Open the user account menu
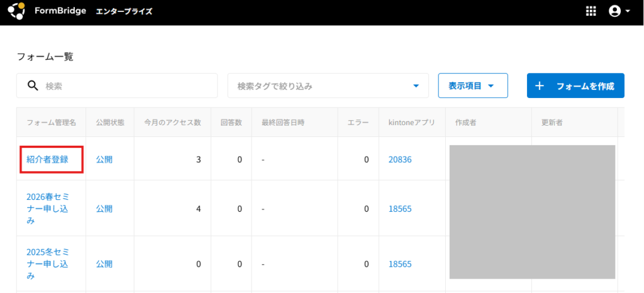Screen dimensions: 644x293 (614, 11)
